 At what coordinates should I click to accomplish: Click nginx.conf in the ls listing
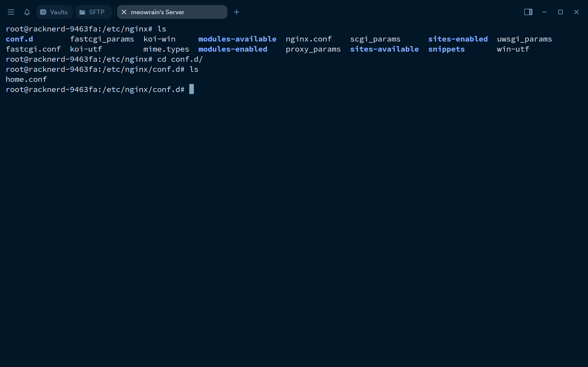tap(308, 39)
